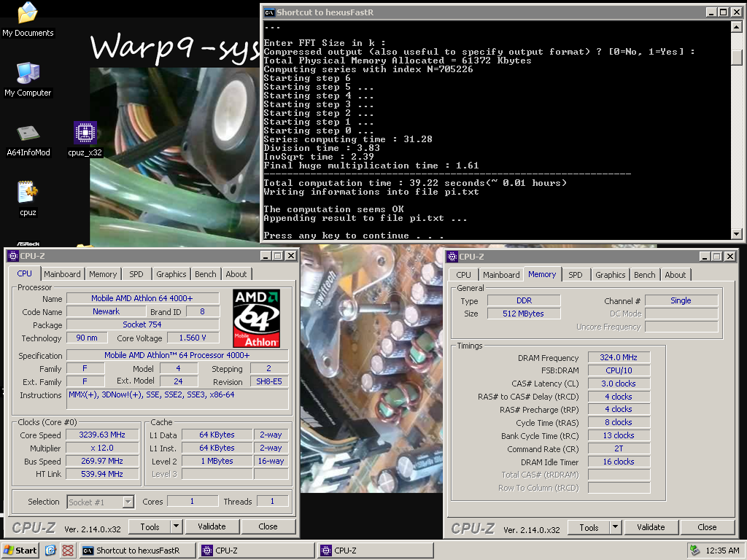Click the FSB:DRAM value CPU/10

click(619, 370)
